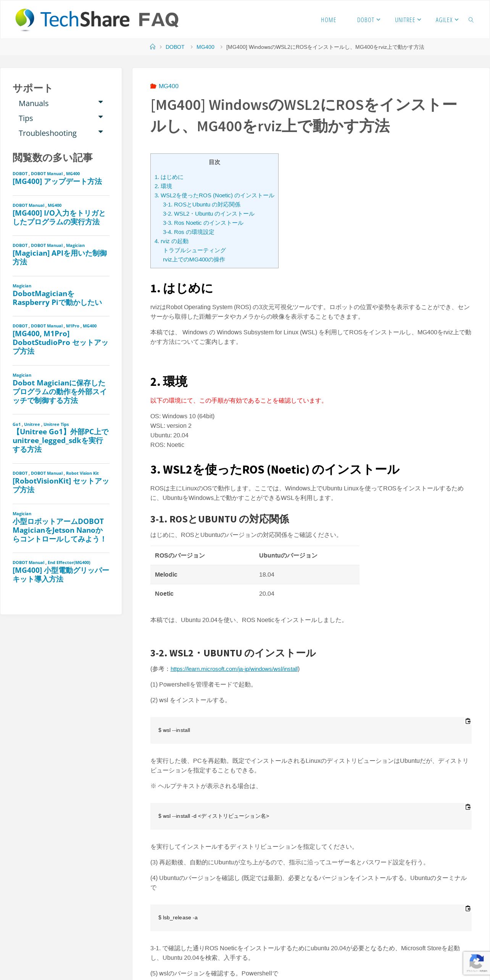Screen dimensions: 490x980
Task: Click 'Unitree Tips' category tag
Action: coord(56,424)
